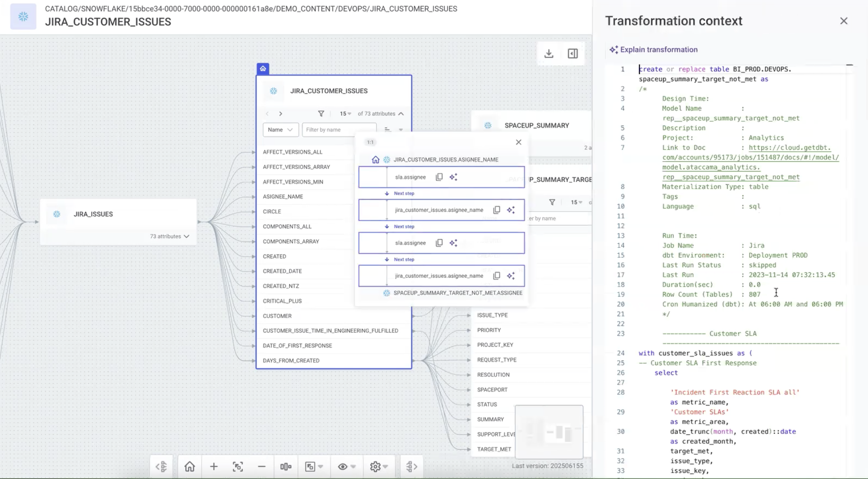
Task: Open expand lineage left control
Action: 162,466
